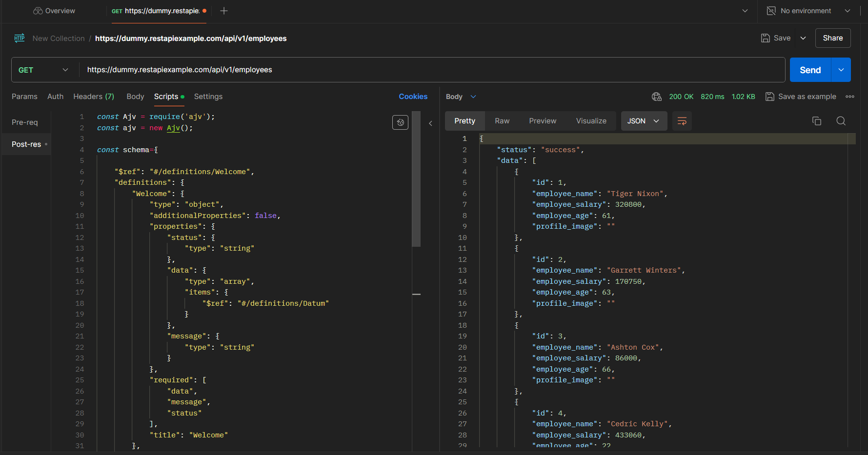Open a new request tab with the plus icon
The height and width of the screenshot is (455, 868).
coord(224,10)
